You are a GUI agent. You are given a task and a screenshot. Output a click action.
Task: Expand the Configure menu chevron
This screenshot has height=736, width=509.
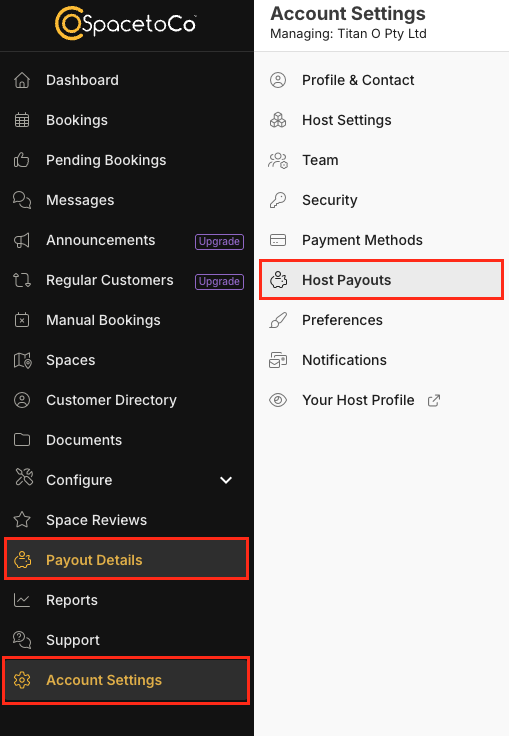click(x=226, y=480)
